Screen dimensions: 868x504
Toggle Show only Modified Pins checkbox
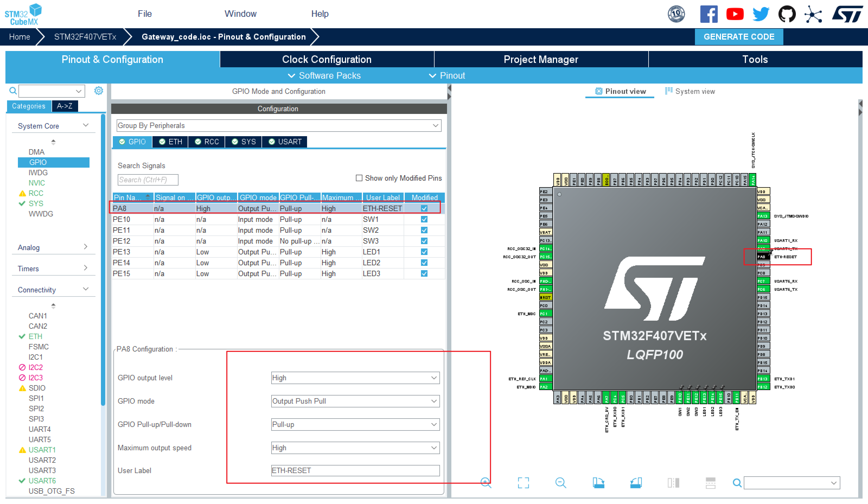click(x=359, y=178)
